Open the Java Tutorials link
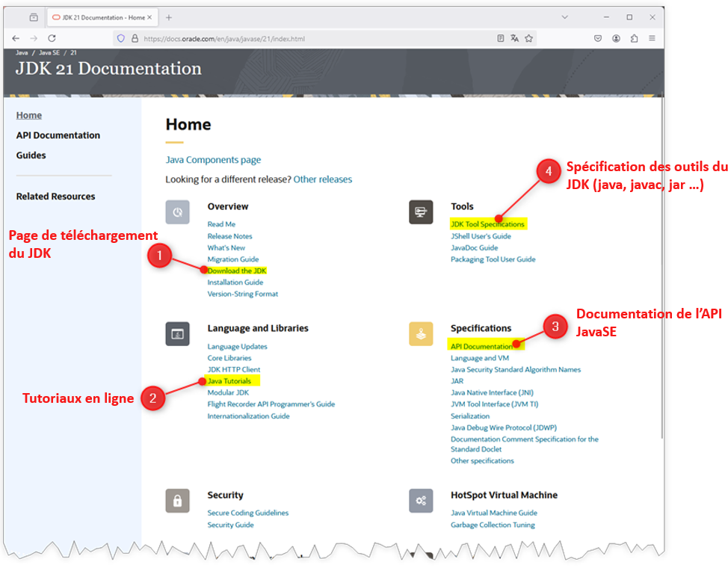The width and height of the screenshot is (728, 568). (229, 381)
